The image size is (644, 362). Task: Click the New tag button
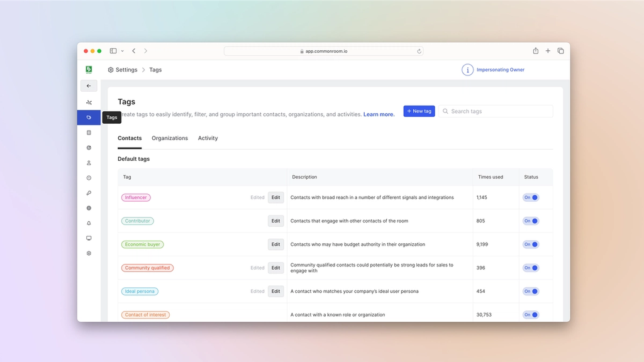[419, 111]
